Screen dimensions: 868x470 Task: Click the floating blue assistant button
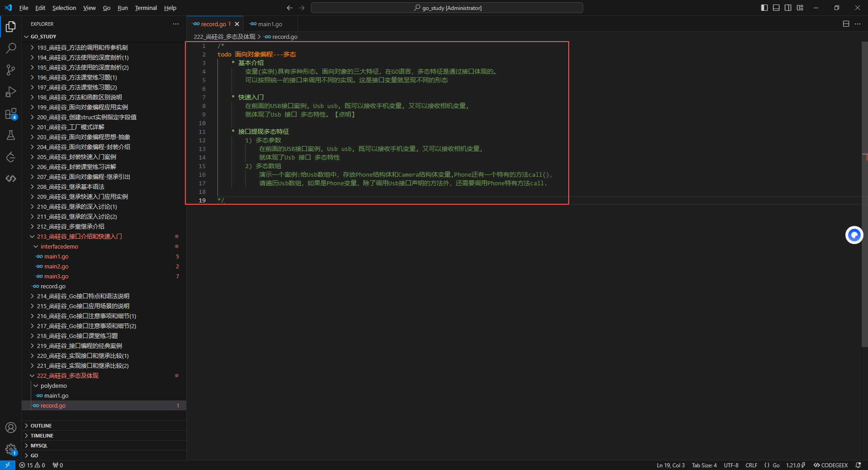[x=854, y=235]
